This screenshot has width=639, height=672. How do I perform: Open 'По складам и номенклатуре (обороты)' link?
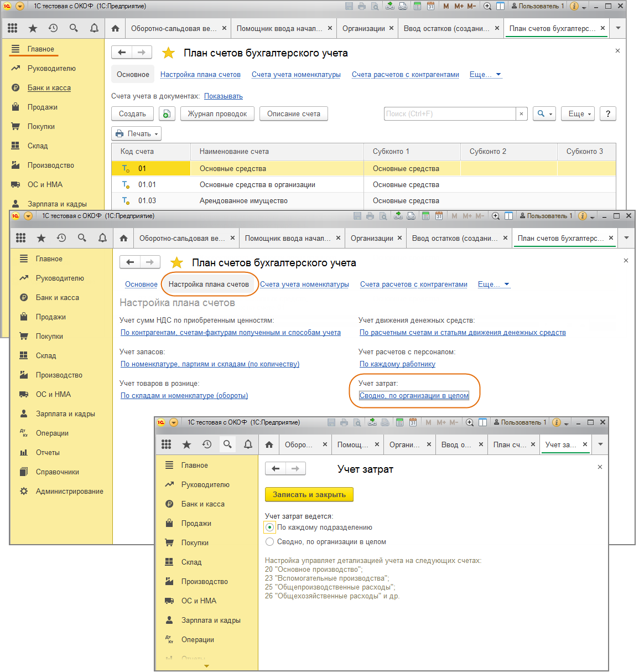point(184,395)
